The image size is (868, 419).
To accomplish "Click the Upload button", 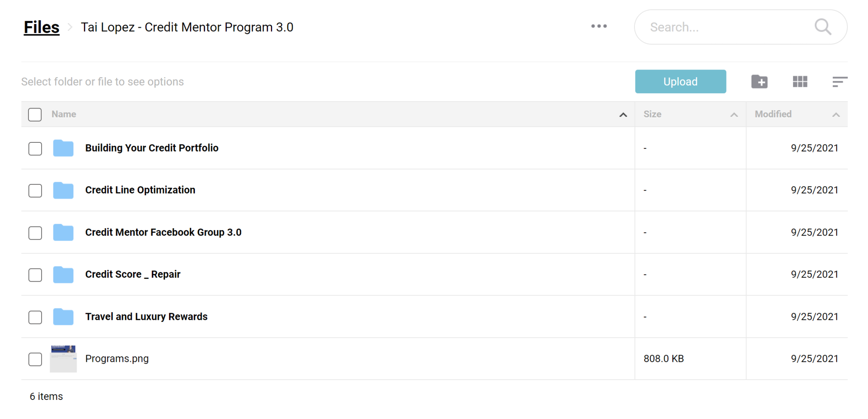I will pyautogui.click(x=680, y=81).
